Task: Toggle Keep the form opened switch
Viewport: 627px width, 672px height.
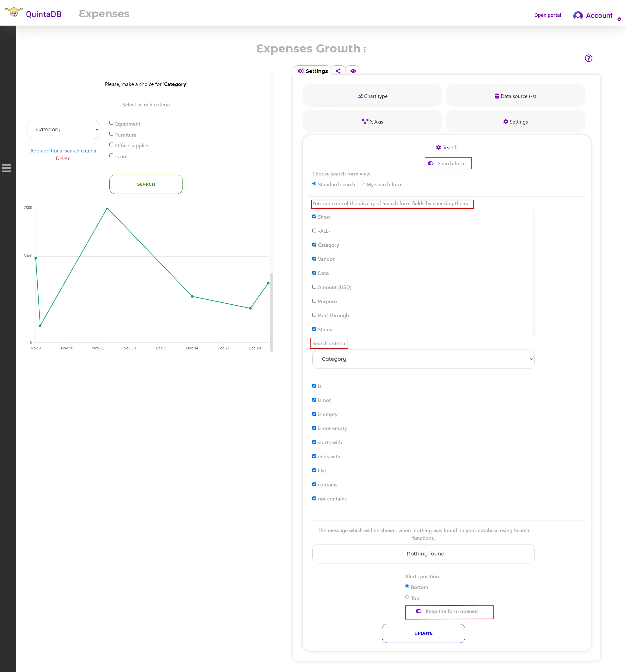Action: coord(418,611)
